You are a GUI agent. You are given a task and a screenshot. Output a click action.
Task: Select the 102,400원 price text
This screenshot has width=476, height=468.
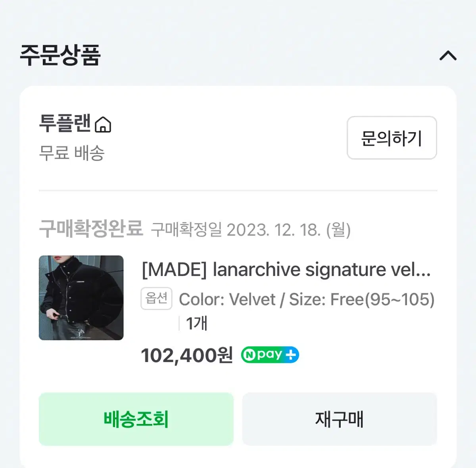click(x=187, y=355)
